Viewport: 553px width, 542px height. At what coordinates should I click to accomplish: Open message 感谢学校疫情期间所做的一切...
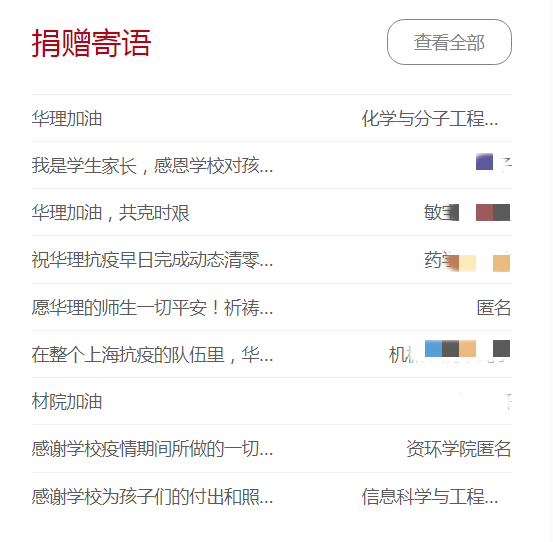(152, 449)
